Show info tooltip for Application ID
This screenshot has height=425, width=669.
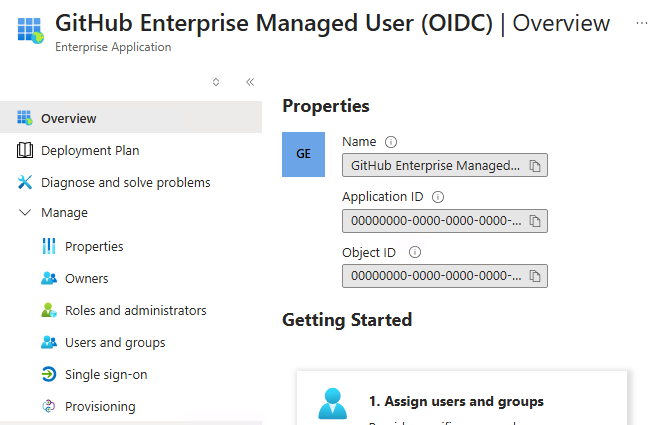coord(438,197)
